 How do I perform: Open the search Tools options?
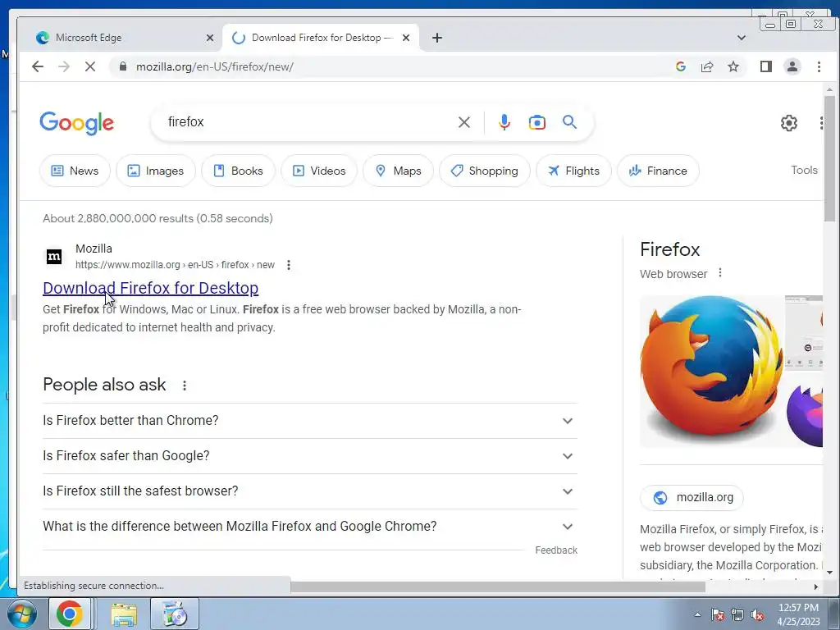804,171
